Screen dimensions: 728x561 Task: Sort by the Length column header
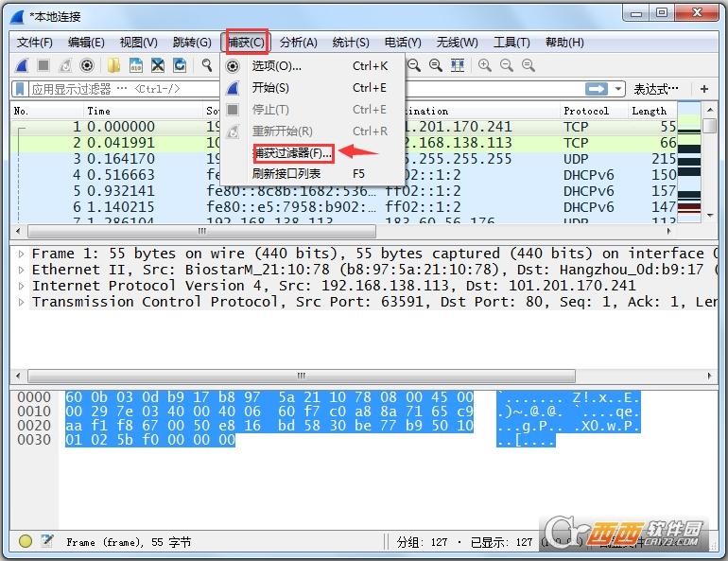pyautogui.click(x=652, y=111)
